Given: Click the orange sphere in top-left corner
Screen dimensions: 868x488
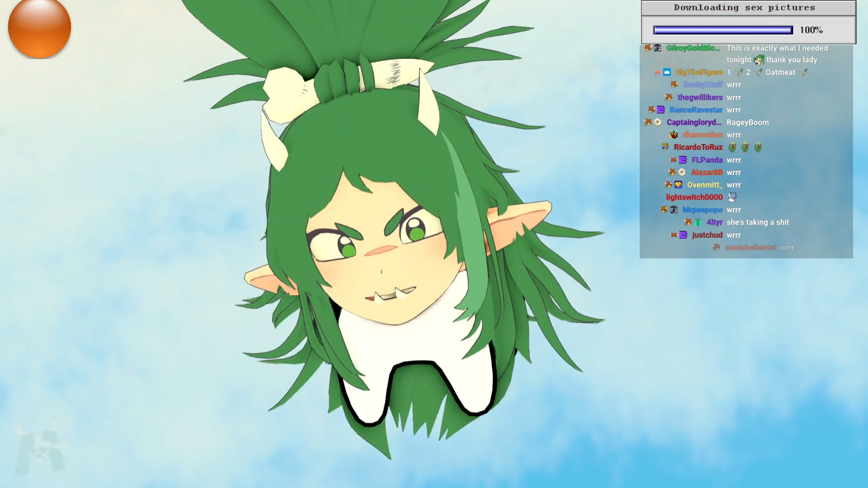Looking at the screenshot, I should tap(40, 27).
